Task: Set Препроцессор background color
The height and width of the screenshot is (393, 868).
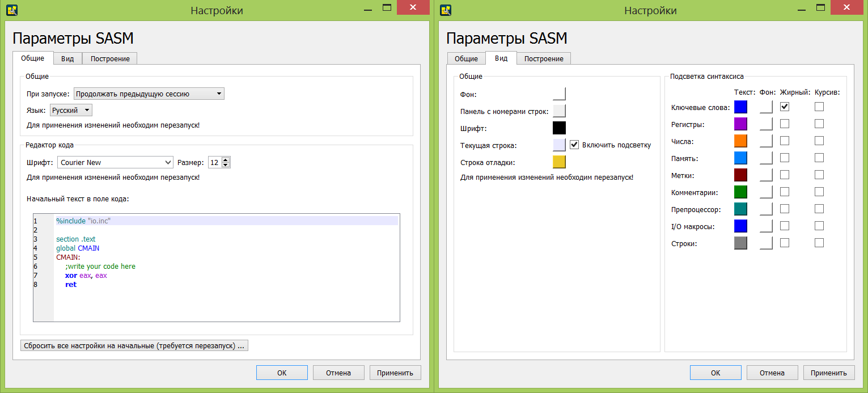Action: click(766, 209)
